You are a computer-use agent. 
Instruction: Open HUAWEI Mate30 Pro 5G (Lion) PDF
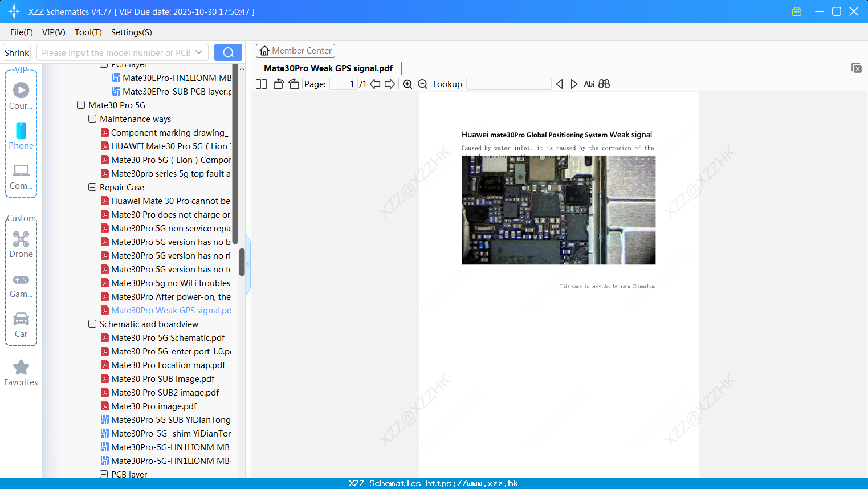coord(166,146)
